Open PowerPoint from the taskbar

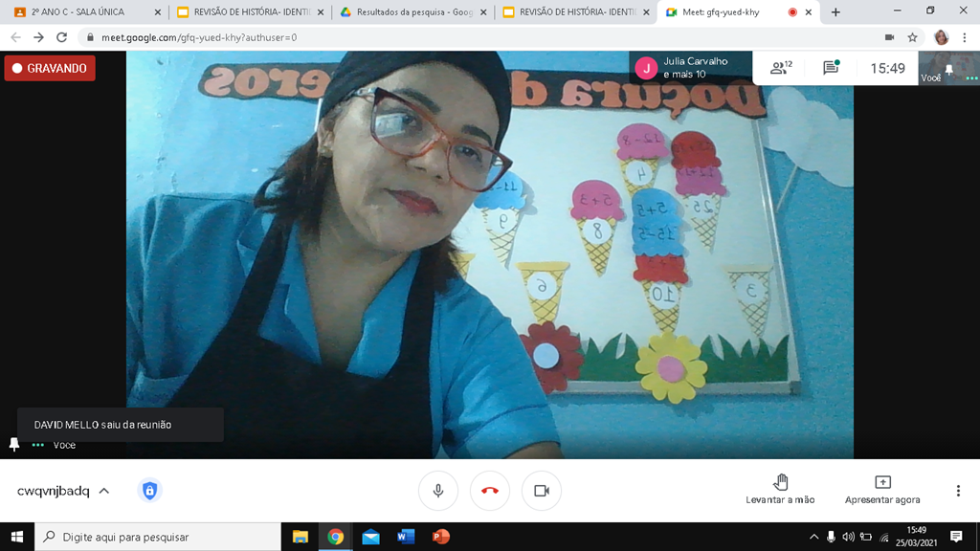(440, 537)
